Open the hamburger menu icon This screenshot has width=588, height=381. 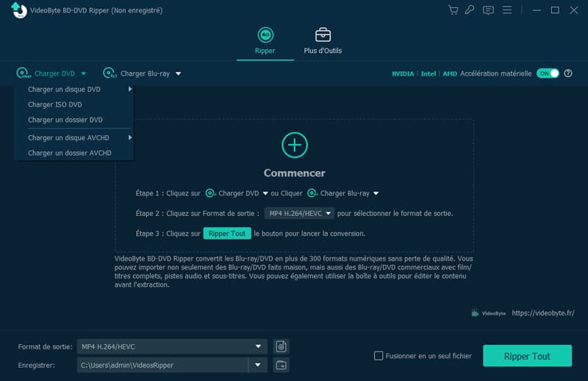507,10
